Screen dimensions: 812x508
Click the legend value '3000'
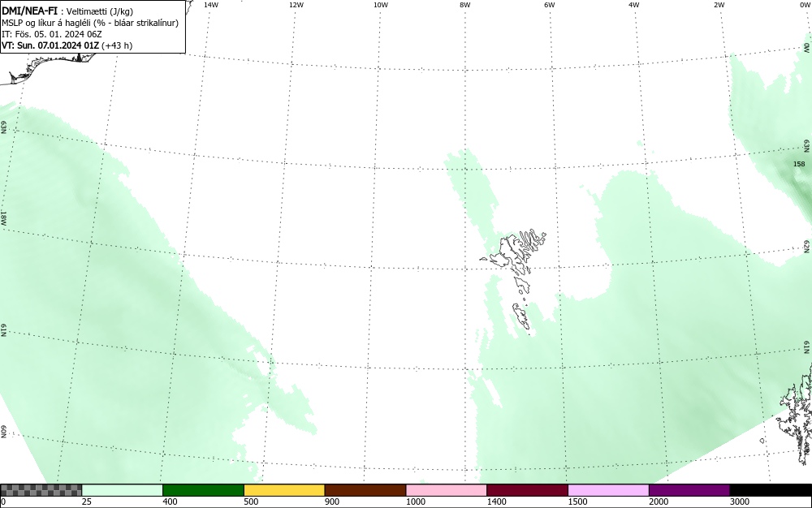point(740,502)
